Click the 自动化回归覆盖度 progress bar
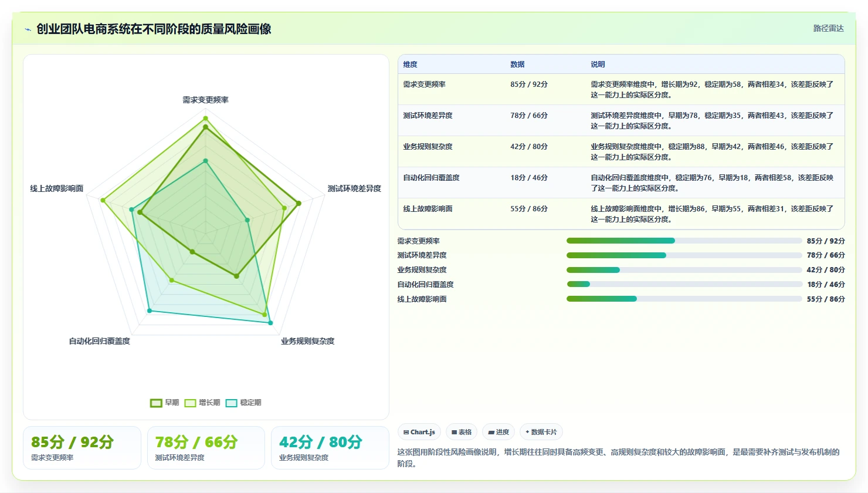The height and width of the screenshot is (493, 868). pyautogui.click(x=684, y=284)
